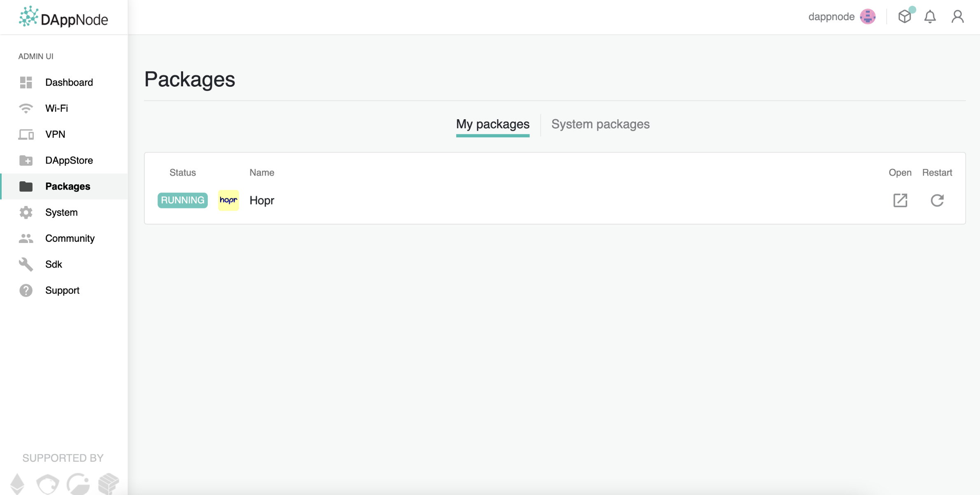Click the DAppStore folder-plus icon
The image size is (980, 495).
[x=26, y=160]
